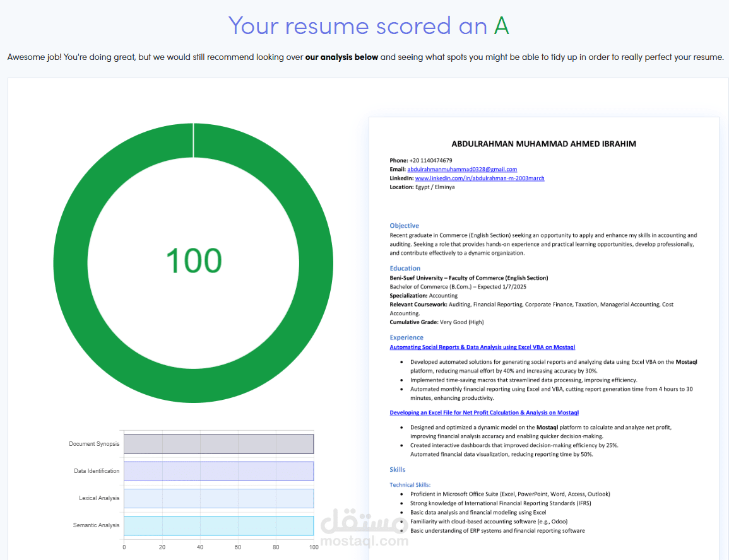Click the green score donut chart
Screen dimensions: 729x560
click(194, 145)
